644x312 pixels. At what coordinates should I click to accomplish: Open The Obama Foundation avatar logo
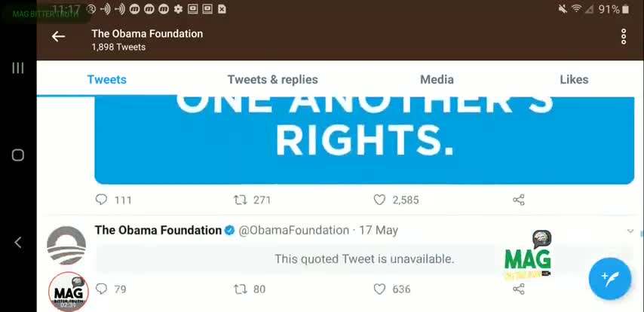point(66,246)
